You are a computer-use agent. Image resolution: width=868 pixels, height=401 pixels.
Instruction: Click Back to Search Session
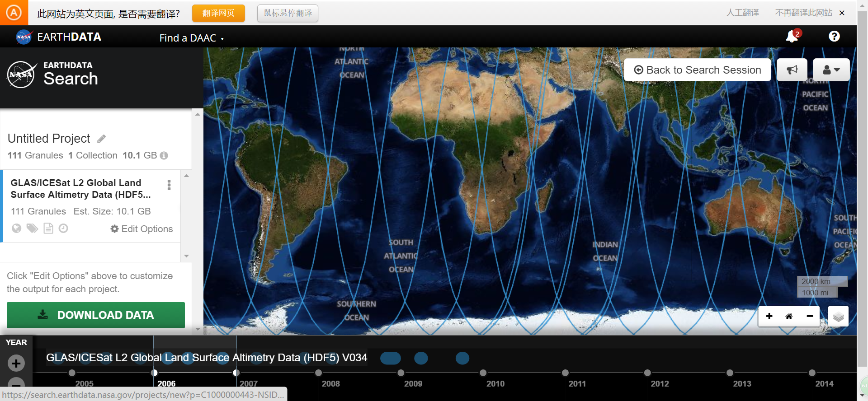697,70
